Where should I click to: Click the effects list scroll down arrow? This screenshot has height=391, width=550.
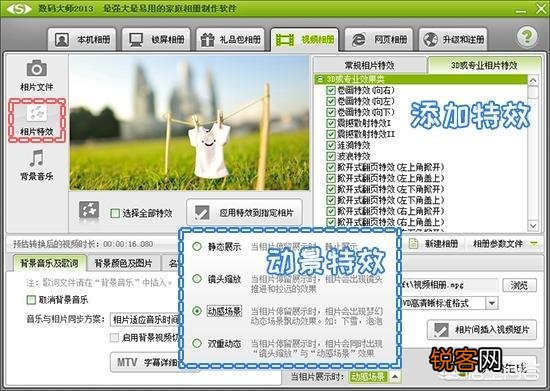(533, 225)
